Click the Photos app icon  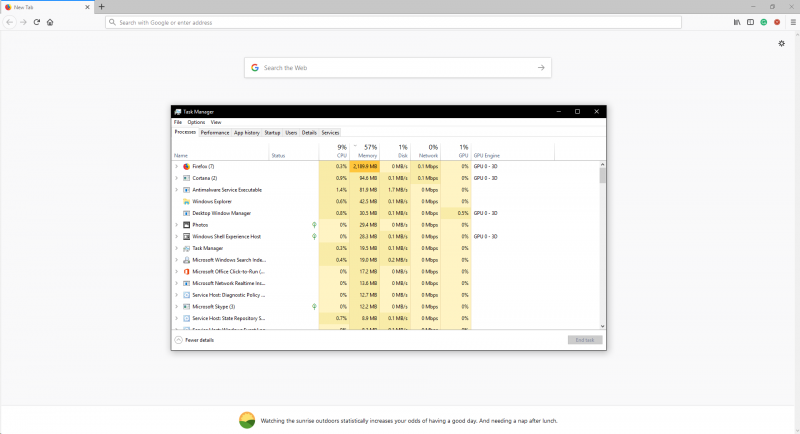click(187, 225)
